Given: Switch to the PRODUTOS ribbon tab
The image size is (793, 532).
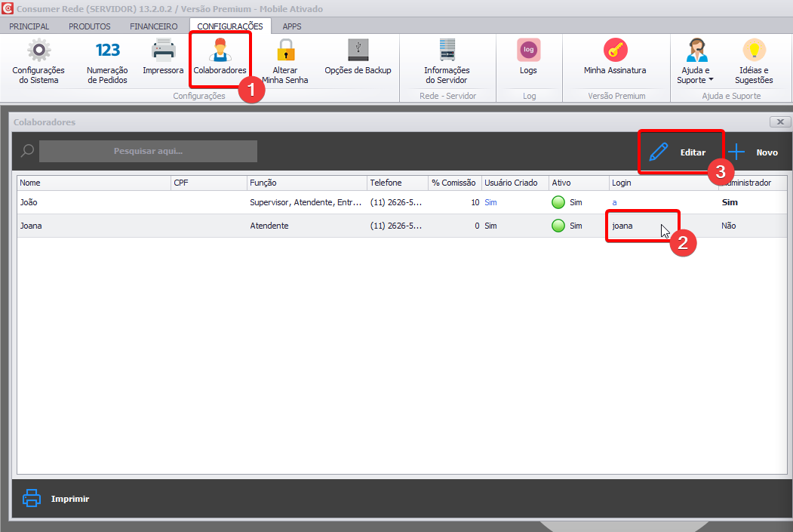Looking at the screenshot, I should pos(89,26).
